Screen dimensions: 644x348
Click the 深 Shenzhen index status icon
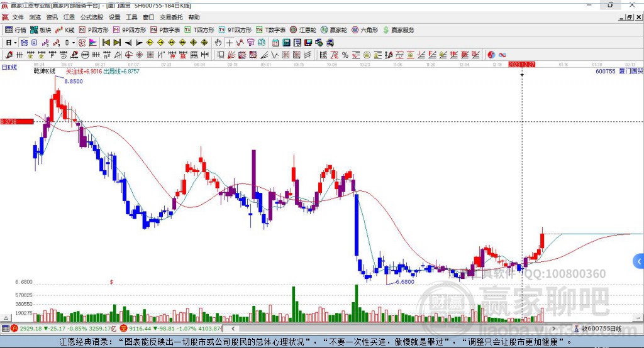pyautogui.click(x=124, y=329)
